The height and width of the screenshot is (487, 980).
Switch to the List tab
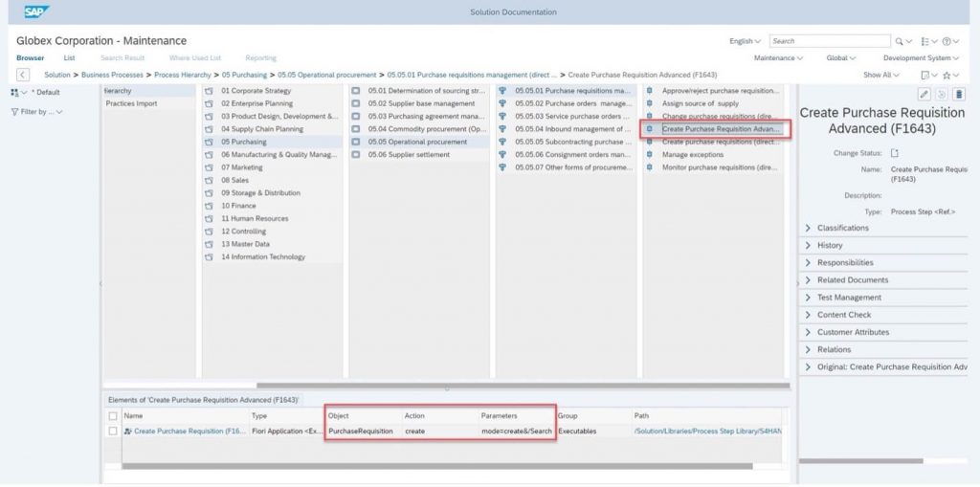[69, 58]
